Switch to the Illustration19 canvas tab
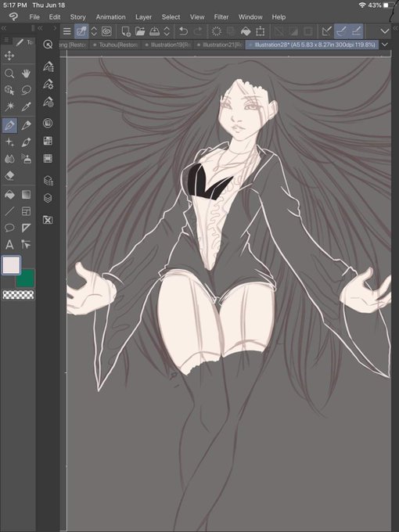 [168, 45]
